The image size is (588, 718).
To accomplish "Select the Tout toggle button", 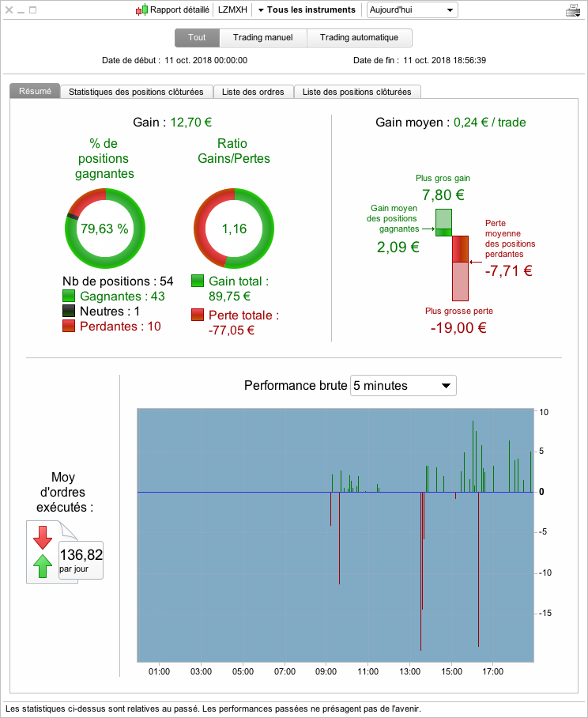I will 198,37.
